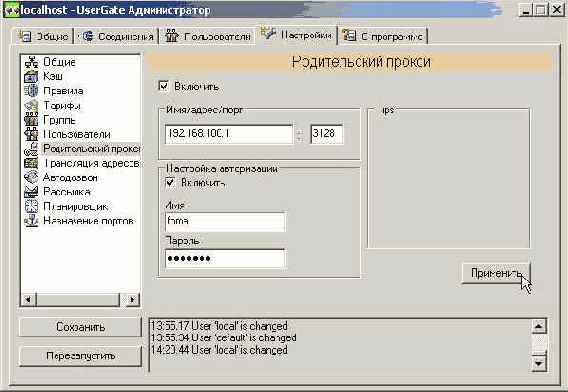Screen dimensions: 568x392
Task: Select Правила in settings list
Action: [63, 91]
